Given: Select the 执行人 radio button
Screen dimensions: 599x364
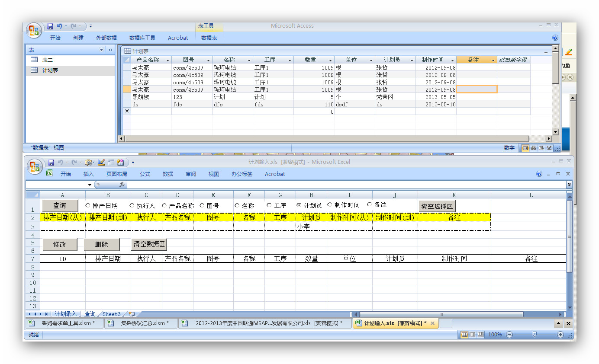Looking at the screenshot, I should click(x=132, y=205).
